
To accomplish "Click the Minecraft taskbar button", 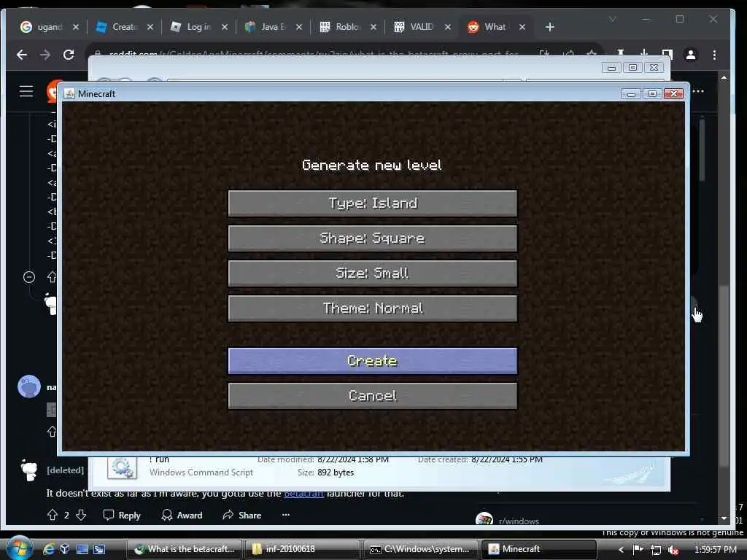I will [539, 549].
